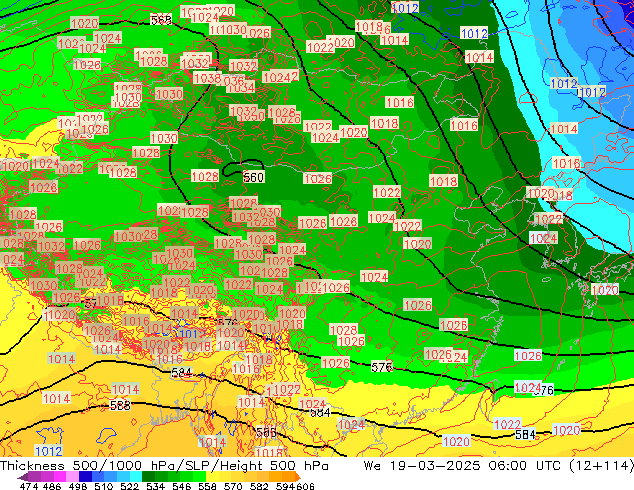Screen dimensions: 634x490
Task: Click legend value '510'
Action: [104, 486]
